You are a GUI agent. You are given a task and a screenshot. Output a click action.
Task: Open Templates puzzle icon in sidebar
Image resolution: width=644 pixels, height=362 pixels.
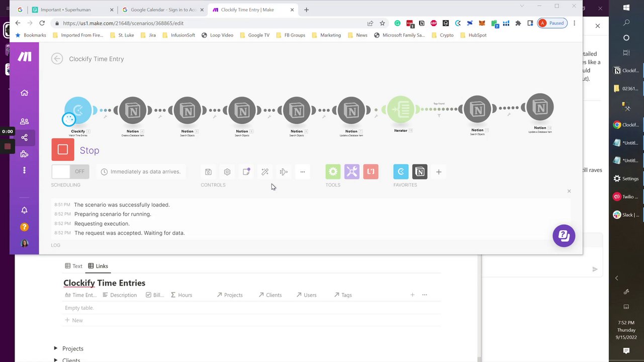pos(24,154)
